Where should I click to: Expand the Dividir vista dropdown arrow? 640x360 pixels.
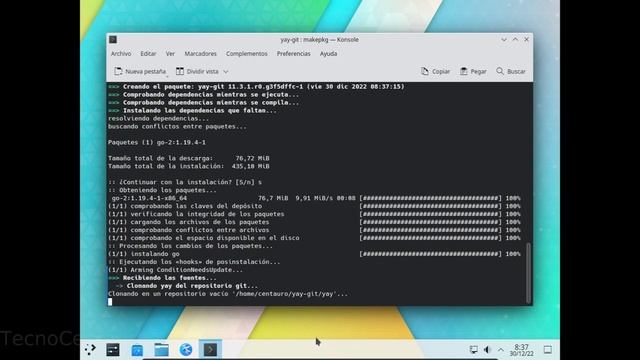point(226,72)
